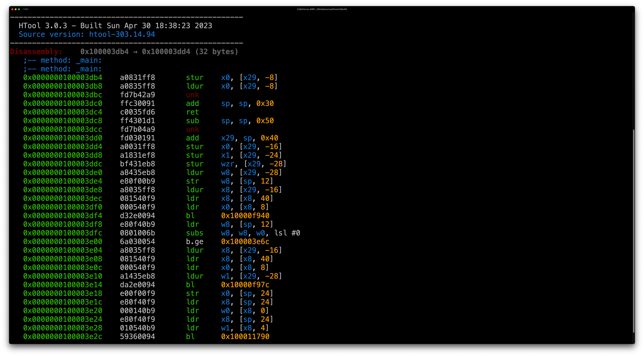The height and width of the screenshot is (356, 644).
Task: Close the terminal window with the red button
Action: 13,9
